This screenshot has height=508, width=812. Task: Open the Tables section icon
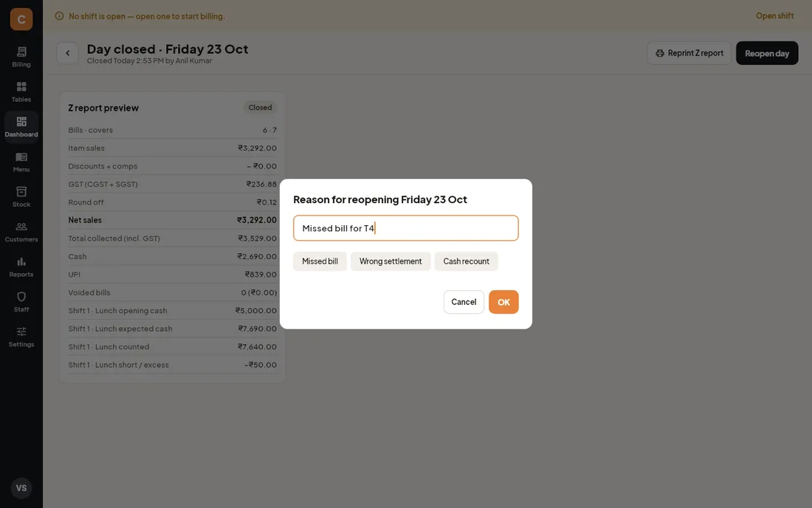[x=21, y=86]
